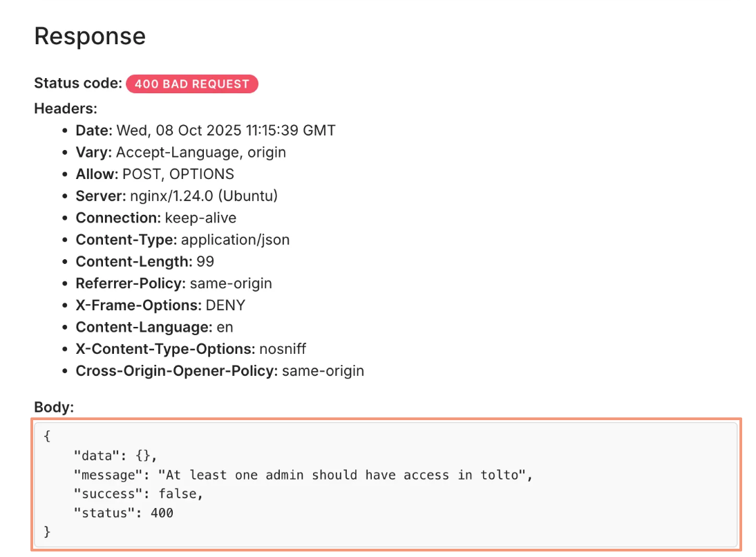Screen dimensions: 756x557
Task: Click the "message" line in response body
Action: (304, 475)
